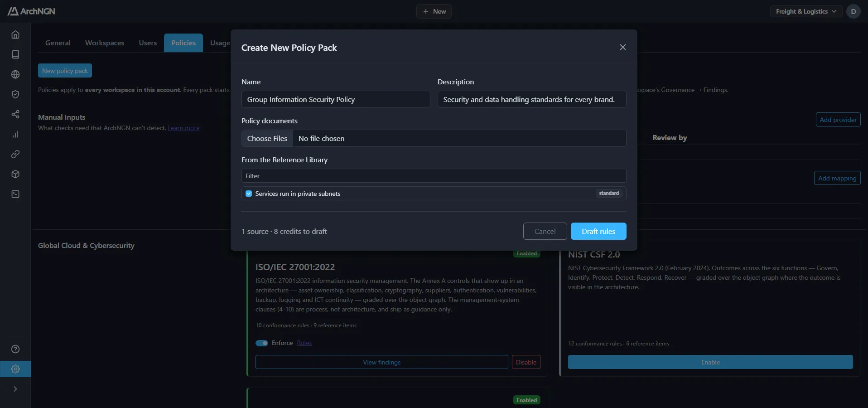Viewport: 868px width, 408px height.
Task: Click the plus New button
Action: (x=434, y=11)
